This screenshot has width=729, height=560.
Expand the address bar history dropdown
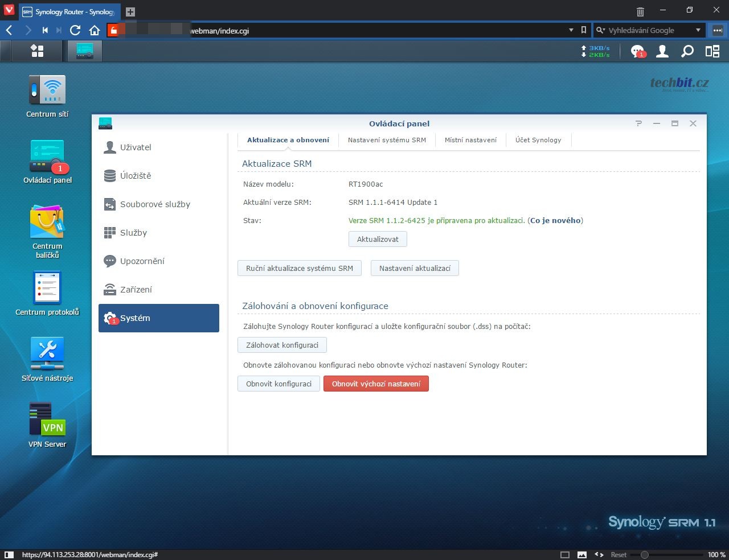[x=571, y=30]
